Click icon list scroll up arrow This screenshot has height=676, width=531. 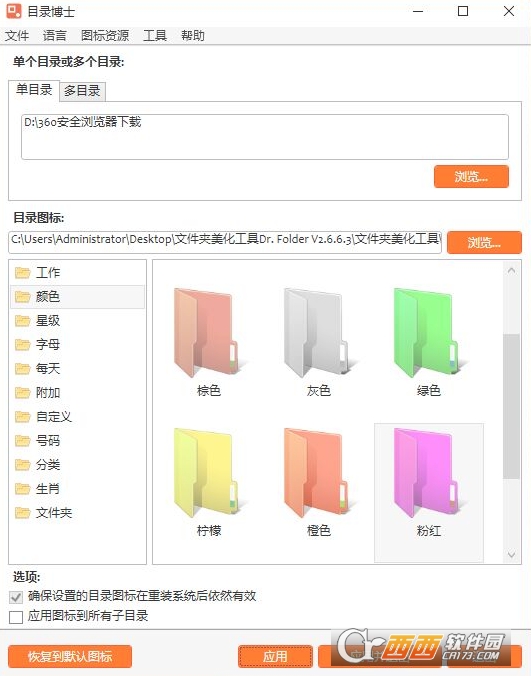tap(512, 271)
